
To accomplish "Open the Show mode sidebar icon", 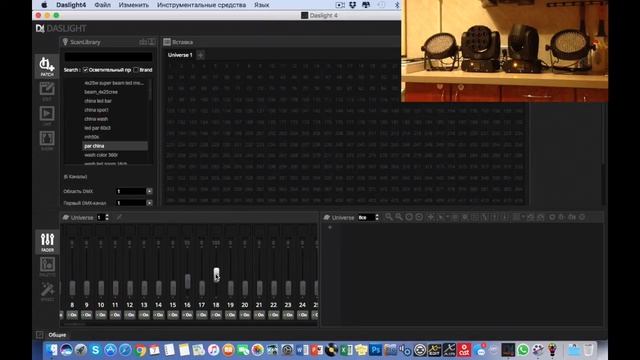I will point(47,140).
